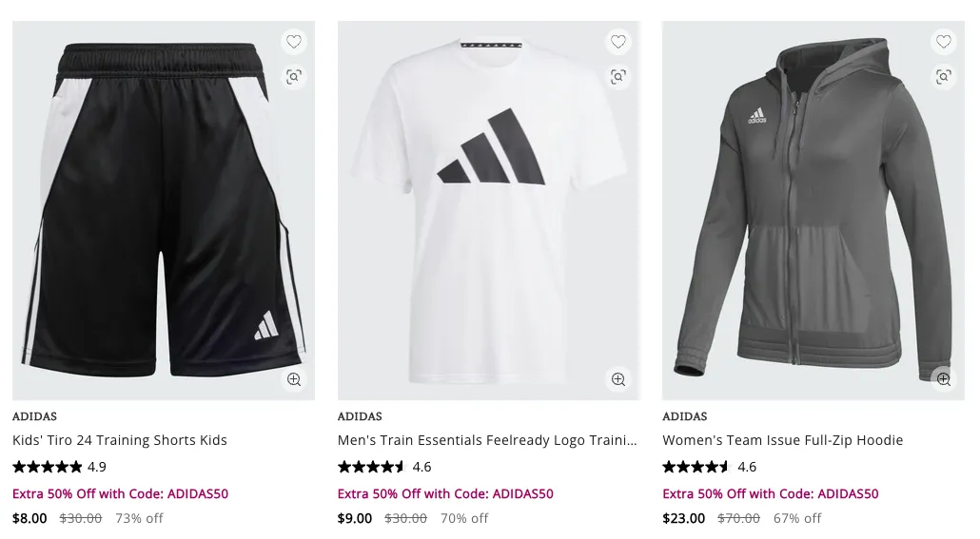Go to Women's Team Issue Full-Zip Hoodie

pyautogui.click(x=783, y=440)
